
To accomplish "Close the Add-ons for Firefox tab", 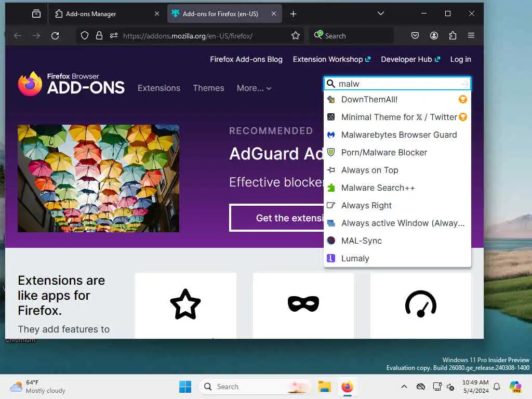I will [274, 14].
